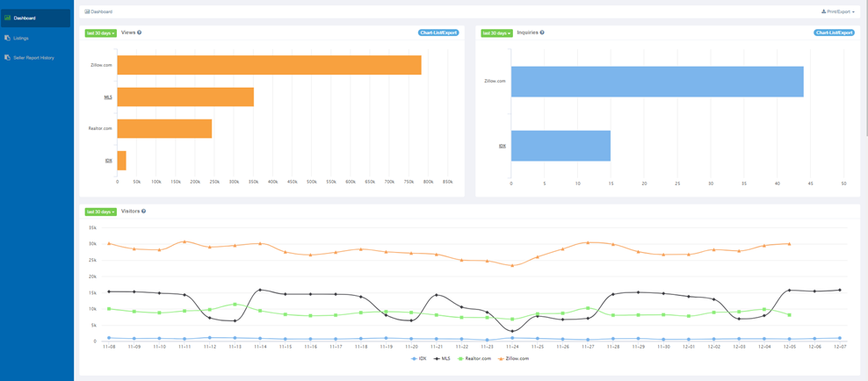Click the Zillow.com bar in Views chart
Viewport: 868px width, 381px height.
coord(269,65)
